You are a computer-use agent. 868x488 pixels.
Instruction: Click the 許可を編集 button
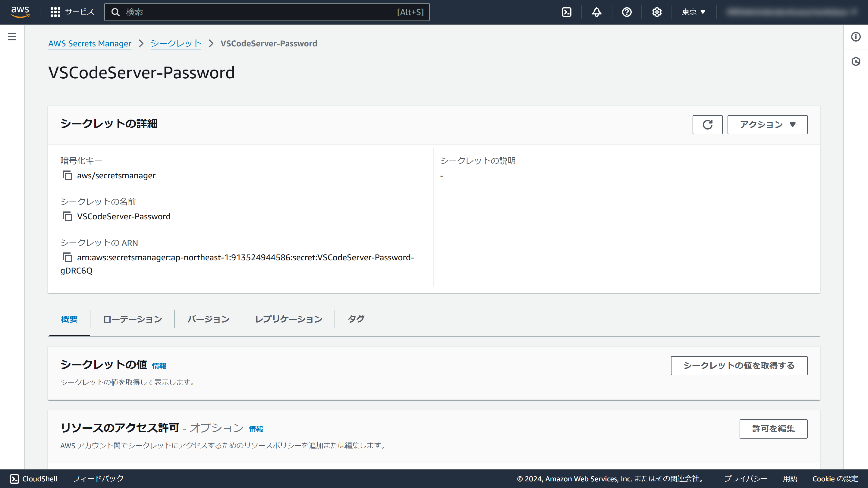pos(773,429)
